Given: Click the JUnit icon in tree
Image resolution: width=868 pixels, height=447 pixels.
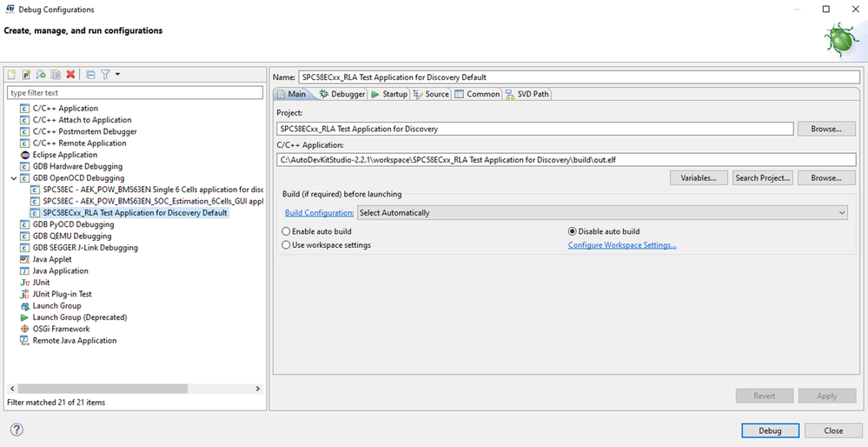Looking at the screenshot, I should click(x=24, y=283).
